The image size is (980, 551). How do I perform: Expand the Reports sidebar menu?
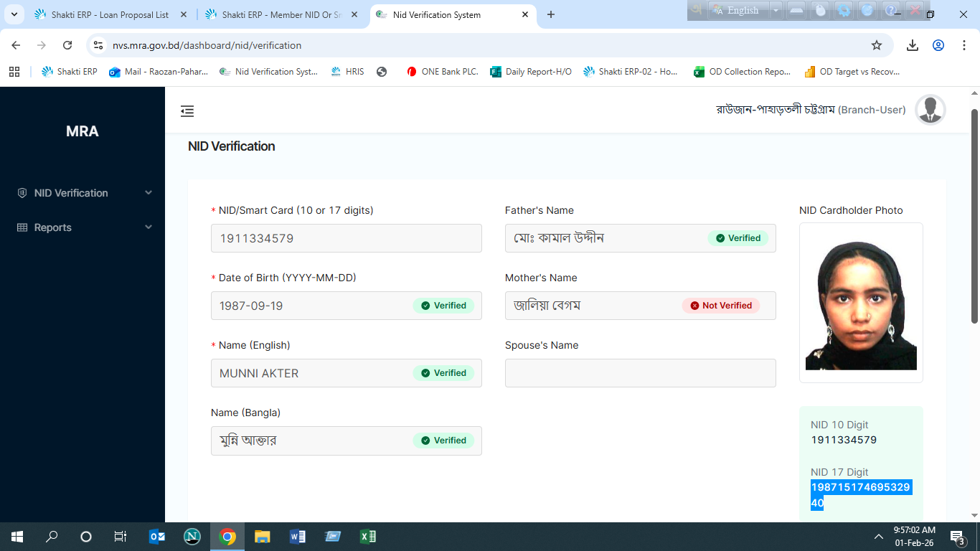[x=83, y=227]
